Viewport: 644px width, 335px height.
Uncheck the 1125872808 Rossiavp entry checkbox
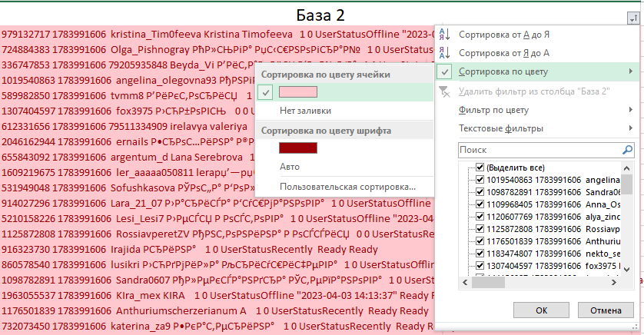[480, 229]
